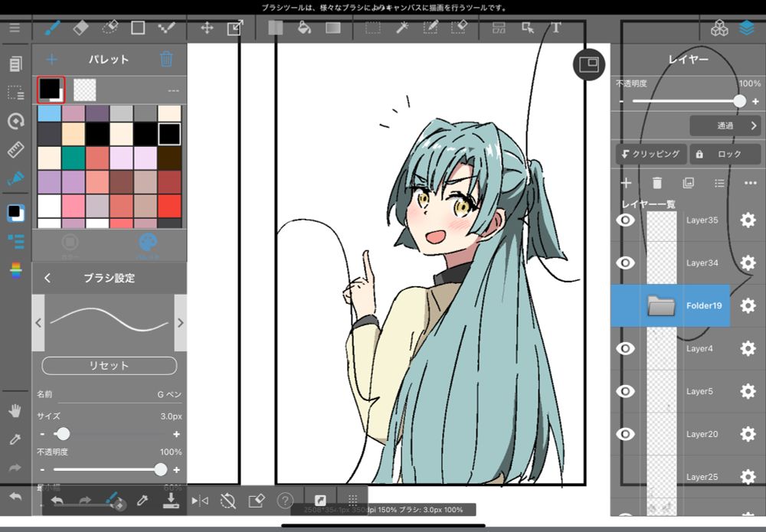
Task: Select the Gradient tool
Action: (333, 28)
